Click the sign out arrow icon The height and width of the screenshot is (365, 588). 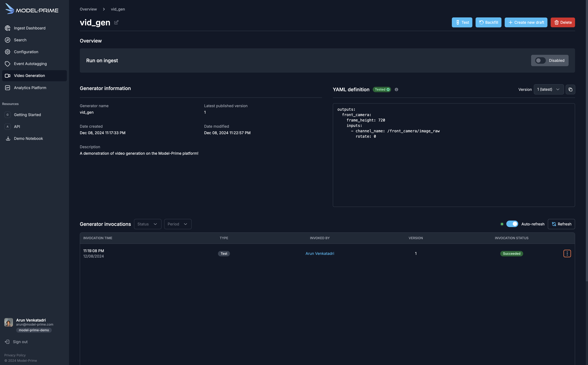pyautogui.click(x=7, y=342)
